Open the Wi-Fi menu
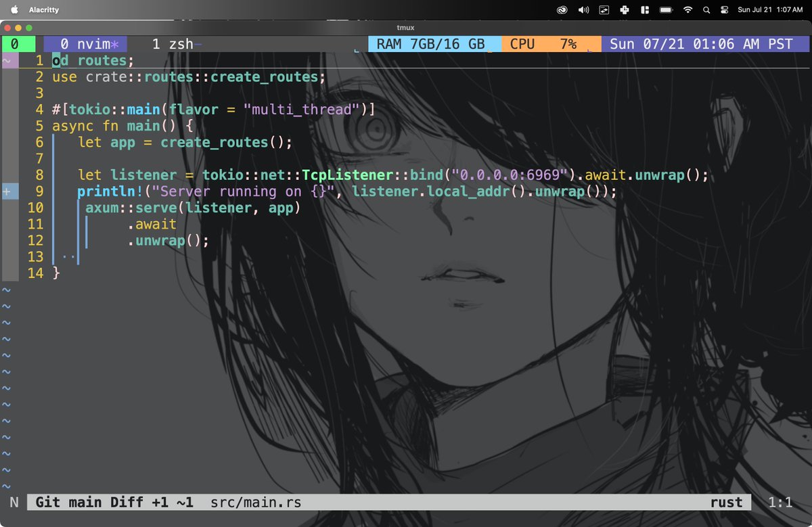Viewport: 812px width, 527px height. click(688, 10)
